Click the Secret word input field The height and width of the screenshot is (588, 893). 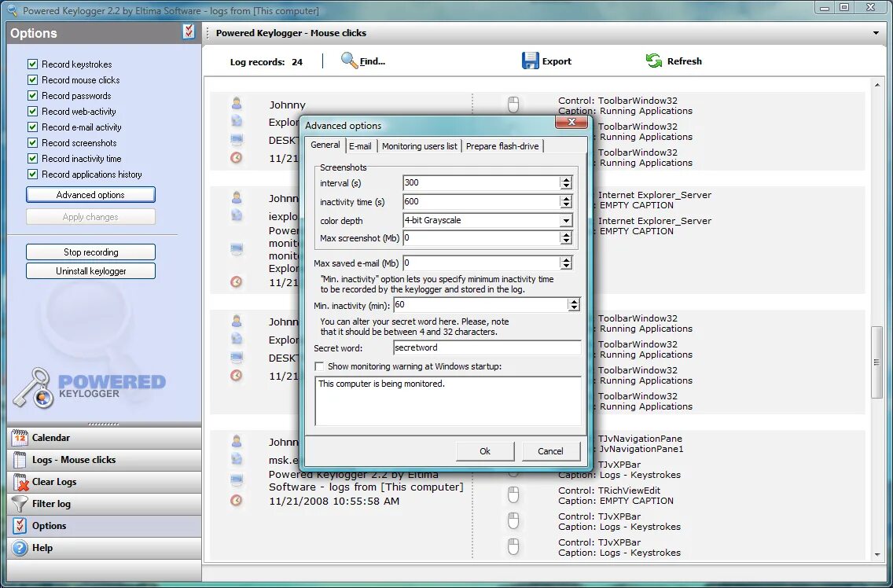pyautogui.click(x=487, y=347)
